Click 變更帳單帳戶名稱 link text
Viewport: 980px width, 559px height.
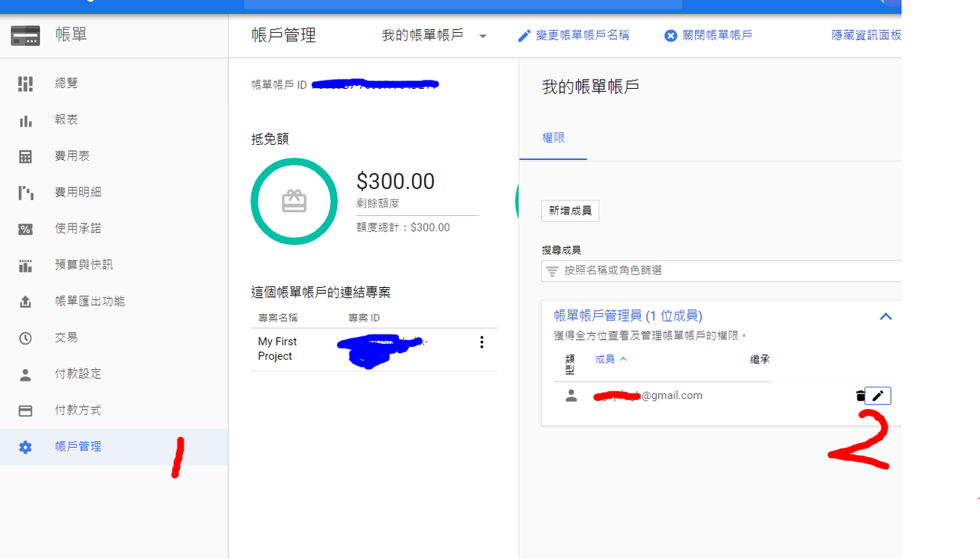coord(583,35)
